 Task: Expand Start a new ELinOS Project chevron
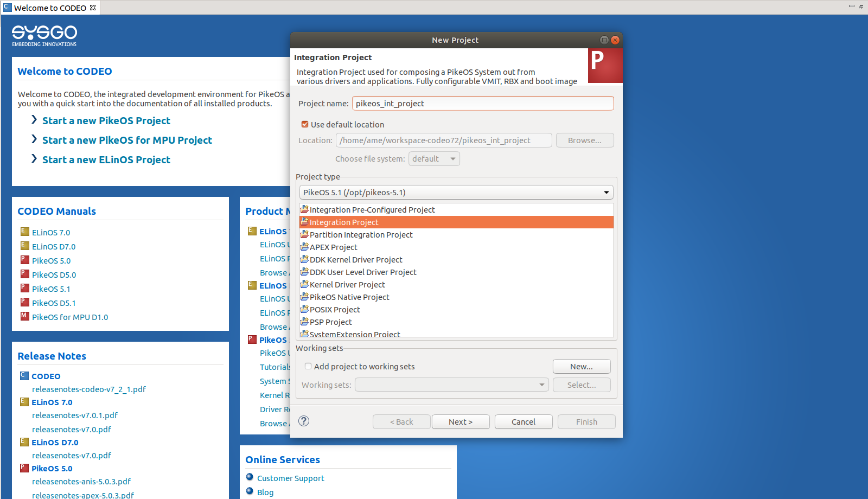[x=34, y=159]
